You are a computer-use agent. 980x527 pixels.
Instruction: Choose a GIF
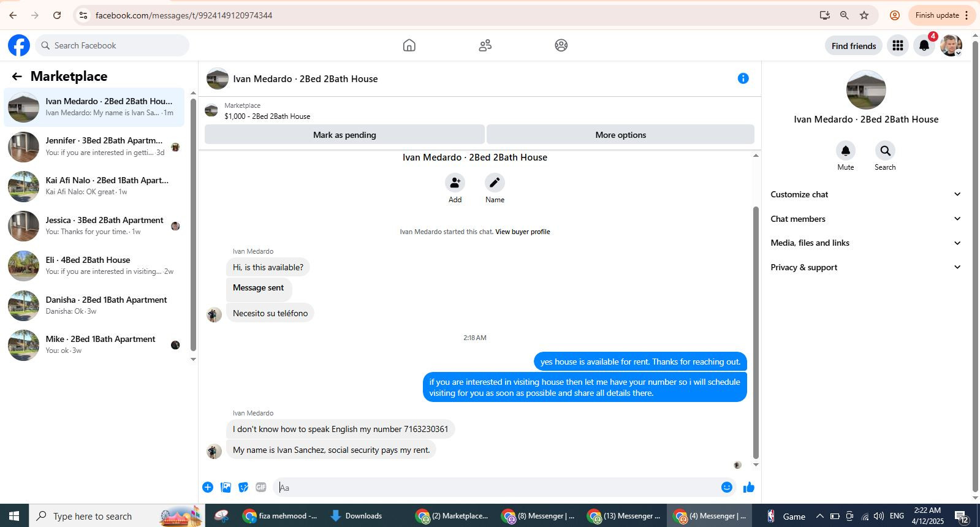coord(261,487)
